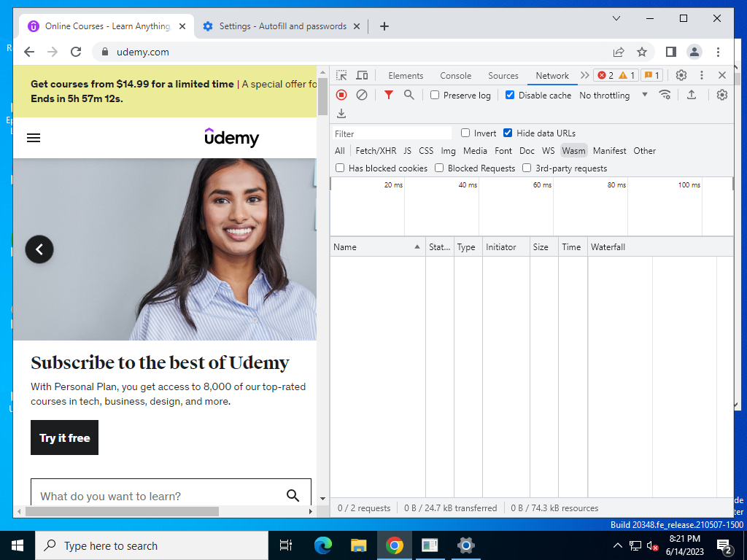Viewport: 747px width, 560px height.
Task: Filter requests by Img type
Action: click(x=448, y=150)
